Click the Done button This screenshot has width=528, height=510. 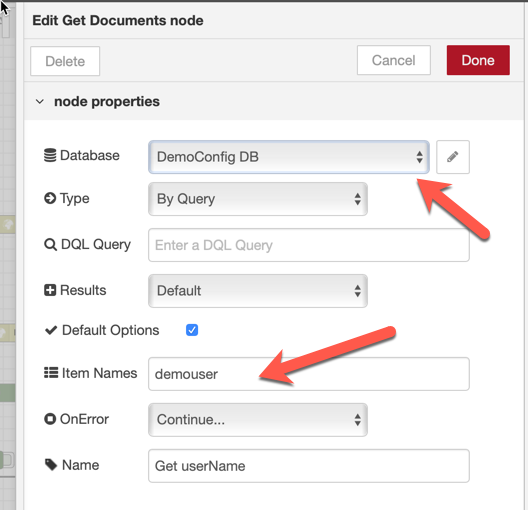pos(478,60)
